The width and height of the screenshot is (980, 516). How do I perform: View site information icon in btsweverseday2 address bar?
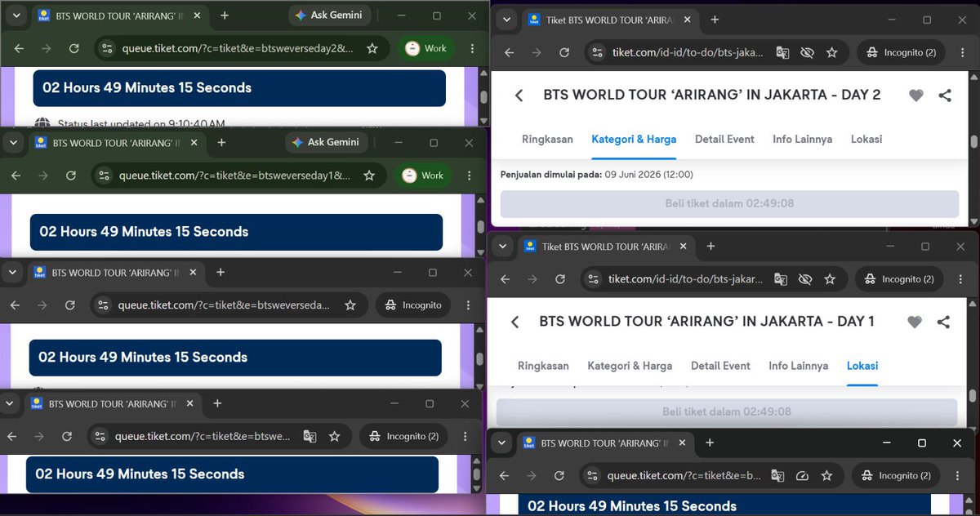pos(107,49)
